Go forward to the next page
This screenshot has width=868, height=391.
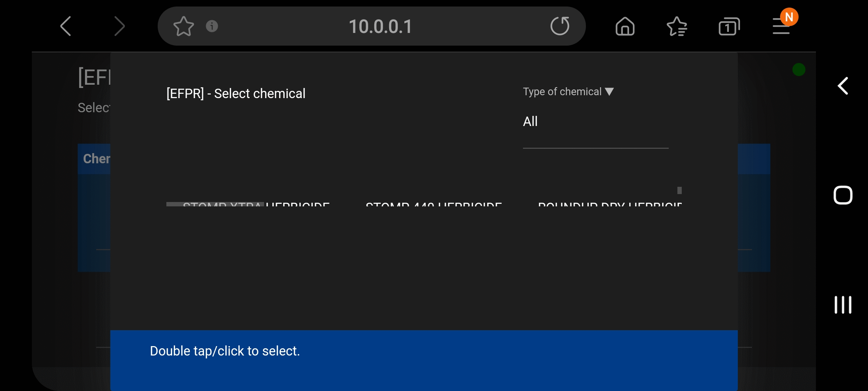click(119, 26)
